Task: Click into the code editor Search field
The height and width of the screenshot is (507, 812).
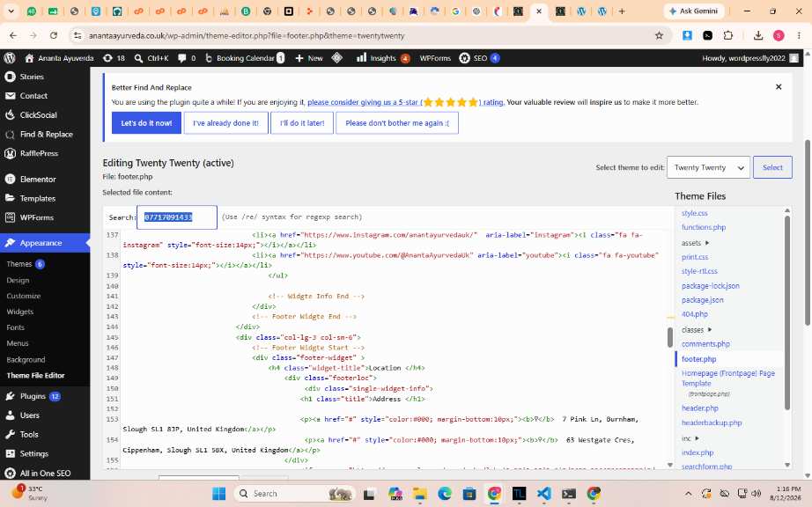Action: 177,217
